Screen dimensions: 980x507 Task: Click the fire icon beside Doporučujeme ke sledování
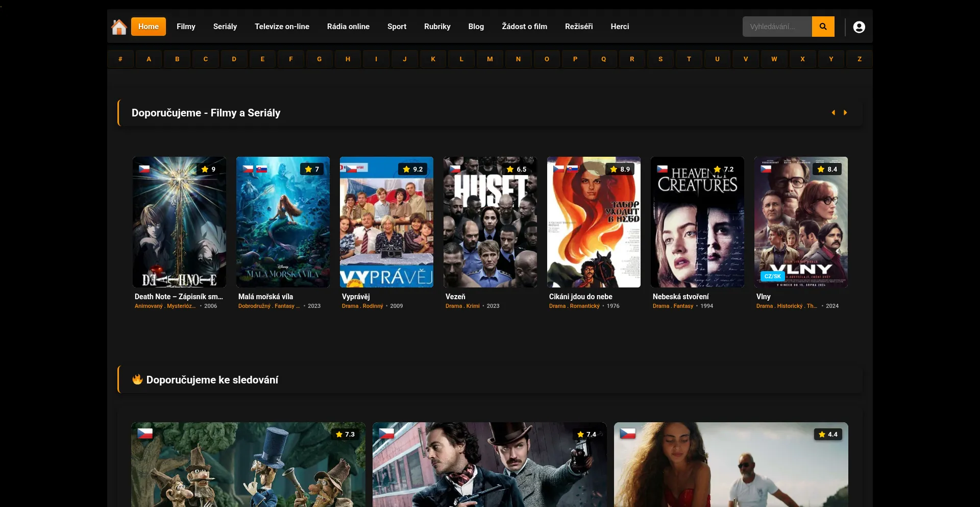point(137,379)
